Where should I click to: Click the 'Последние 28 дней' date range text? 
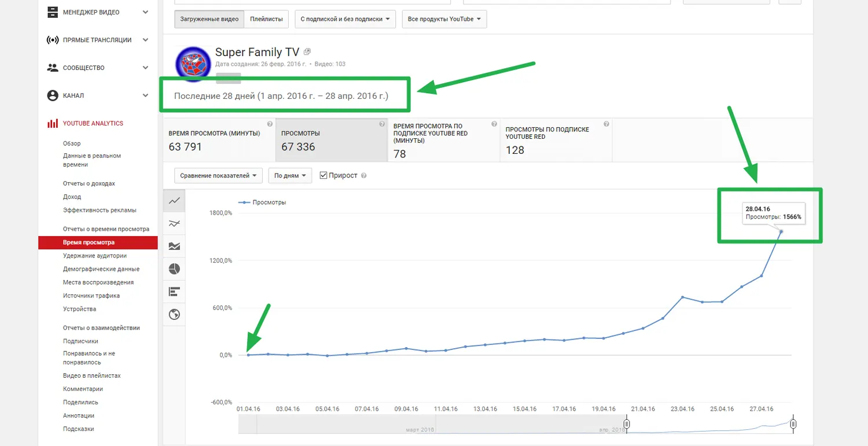point(281,95)
